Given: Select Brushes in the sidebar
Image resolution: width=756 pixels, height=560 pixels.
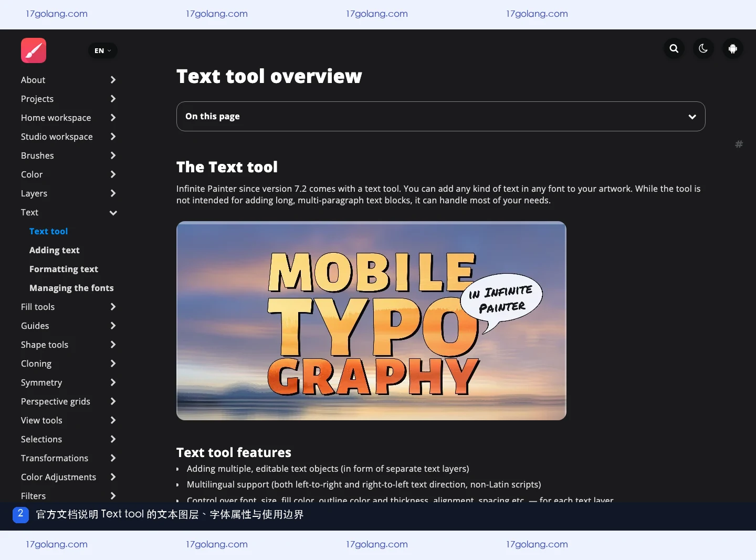Looking at the screenshot, I should 37,155.
